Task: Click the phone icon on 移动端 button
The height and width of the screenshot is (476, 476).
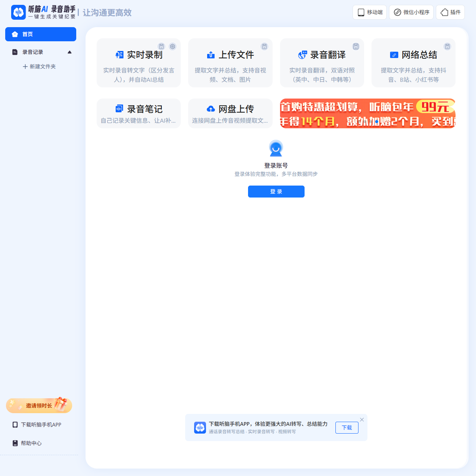Action: 360,12
